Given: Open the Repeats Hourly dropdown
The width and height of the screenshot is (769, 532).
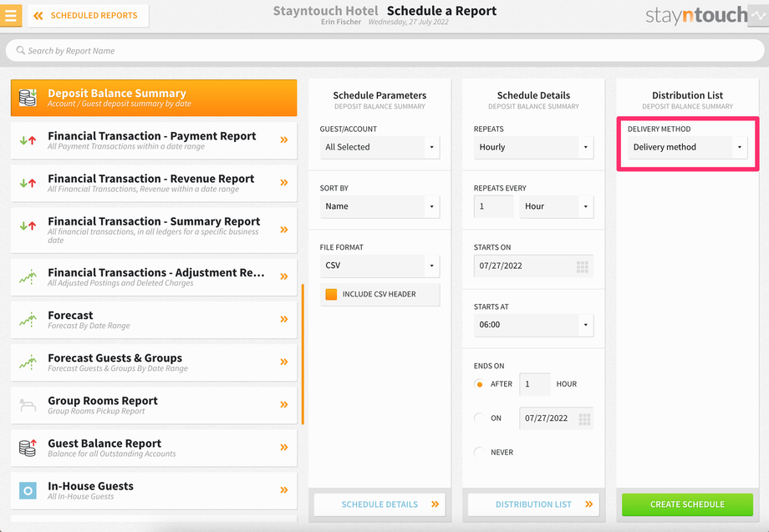Looking at the screenshot, I should (x=533, y=147).
